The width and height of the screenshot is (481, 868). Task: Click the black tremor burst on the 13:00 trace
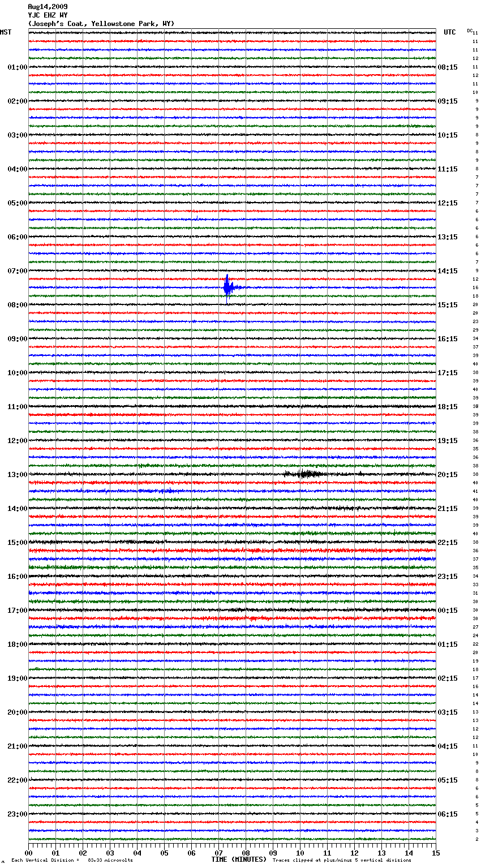click(306, 474)
